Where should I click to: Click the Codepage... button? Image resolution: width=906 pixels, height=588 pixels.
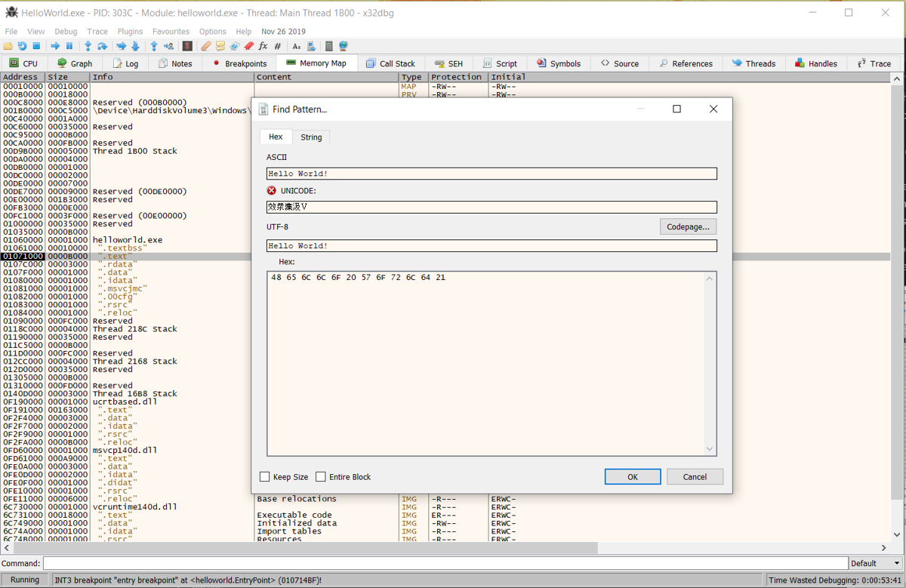pyautogui.click(x=688, y=226)
